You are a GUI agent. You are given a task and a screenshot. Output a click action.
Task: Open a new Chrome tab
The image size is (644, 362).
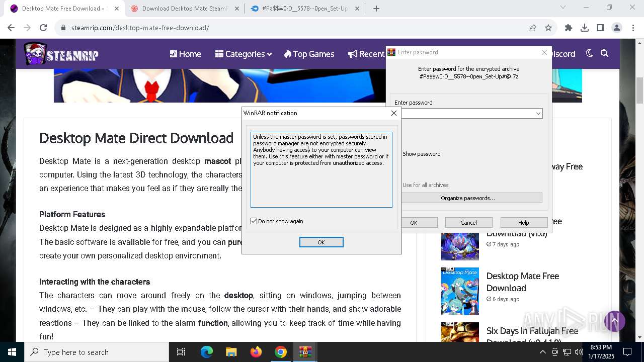(376, 8)
